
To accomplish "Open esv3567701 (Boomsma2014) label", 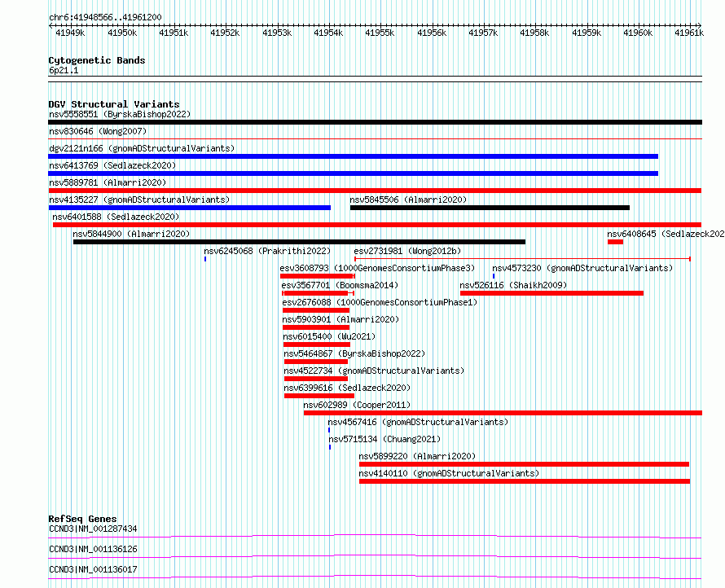I will click(x=340, y=285).
